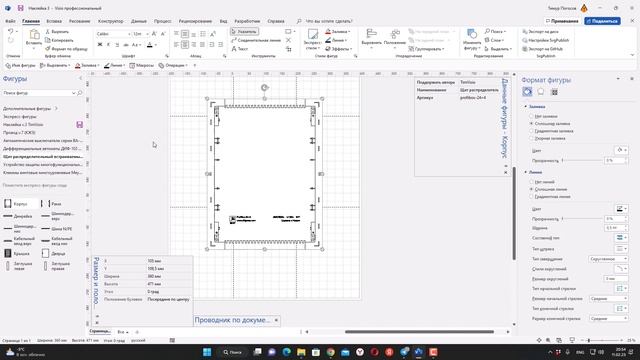
Task: Open the line color dropdown in Format Shape
Action: click(x=621, y=209)
